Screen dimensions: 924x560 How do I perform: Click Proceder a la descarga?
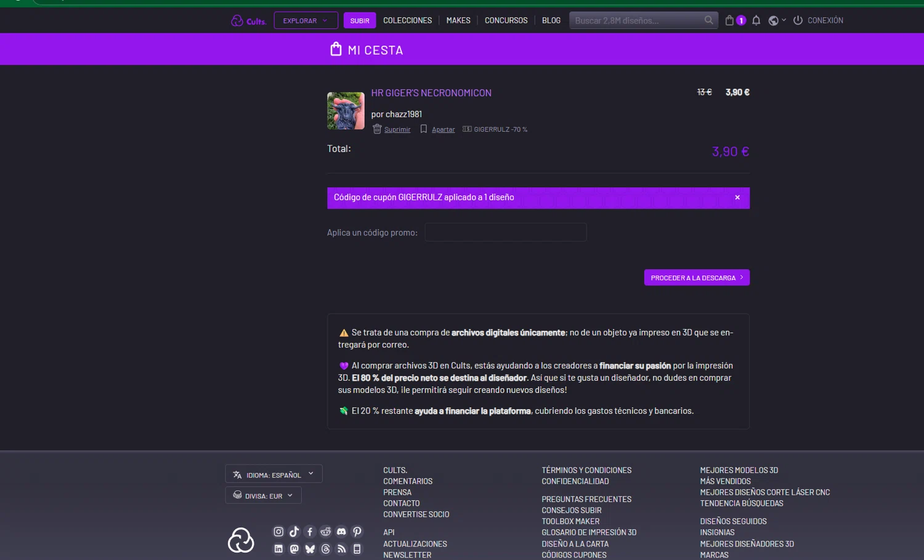pyautogui.click(x=697, y=278)
